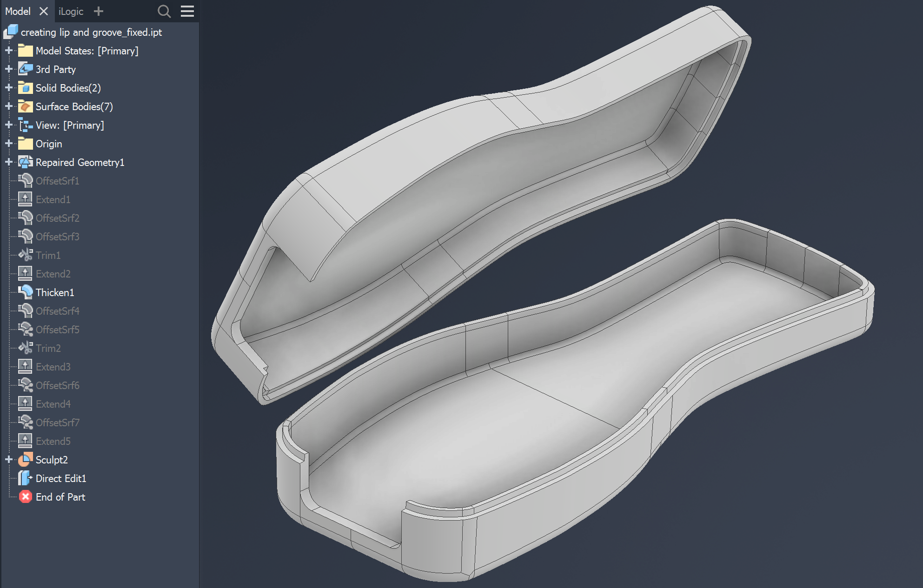Viewport: 923px width, 588px height.
Task: Switch to the iLogic tab
Action: click(71, 11)
